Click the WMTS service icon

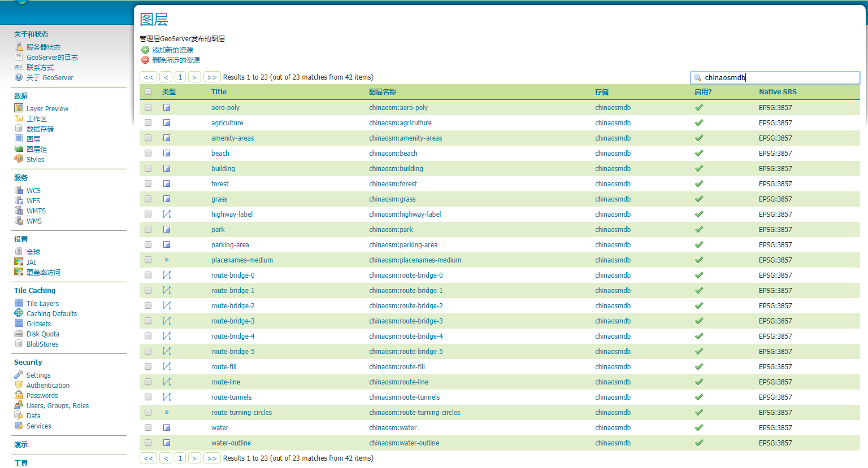[19, 211]
